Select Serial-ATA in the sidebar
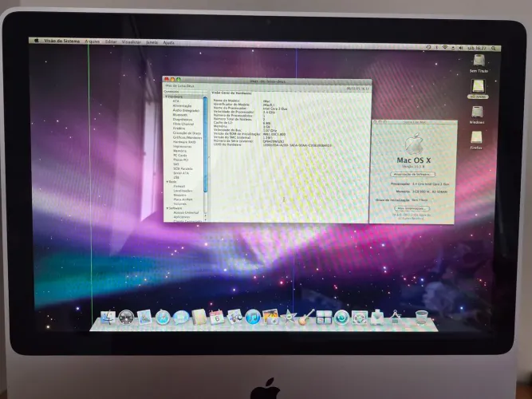 (x=181, y=173)
